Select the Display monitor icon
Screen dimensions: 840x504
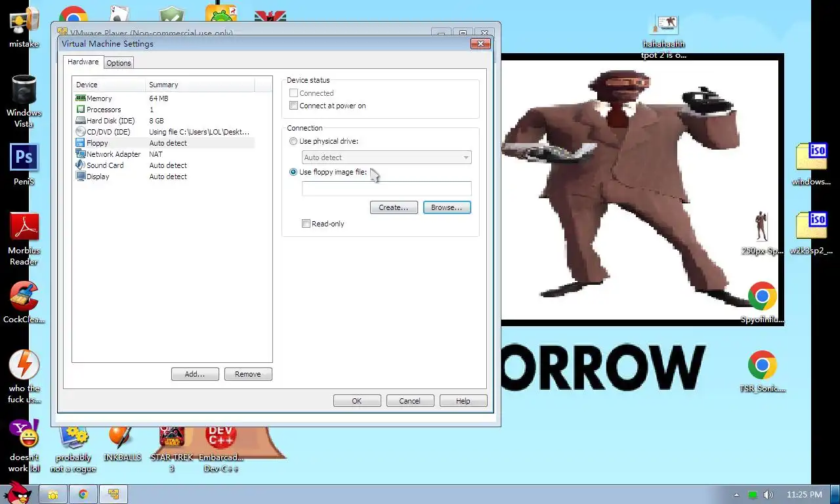pos(81,177)
